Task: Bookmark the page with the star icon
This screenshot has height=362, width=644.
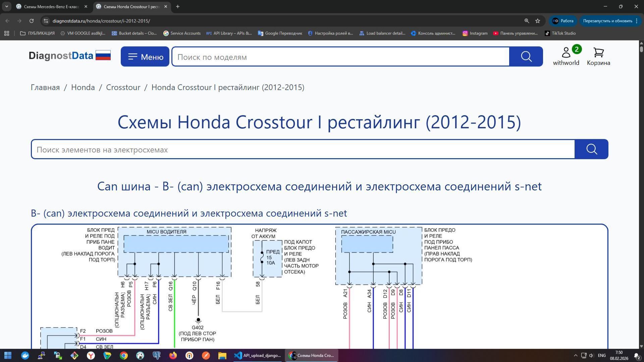Action: pyautogui.click(x=537, y=21)
